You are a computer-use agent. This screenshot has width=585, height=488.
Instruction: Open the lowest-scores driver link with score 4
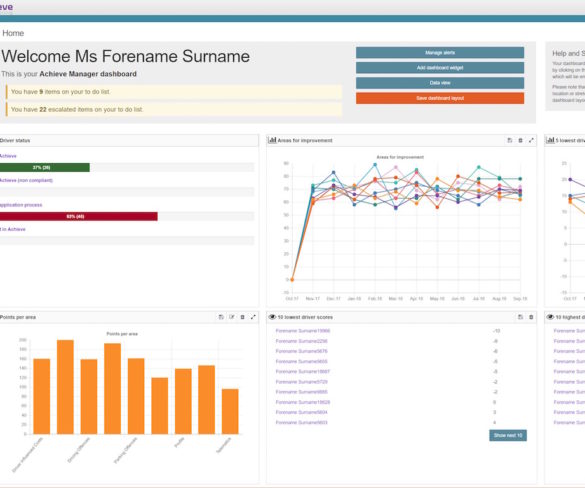301,422
